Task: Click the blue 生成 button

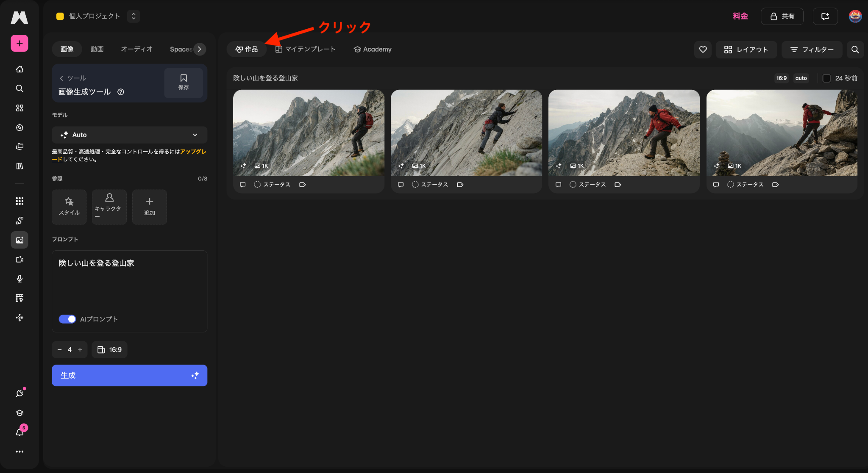Action: [x=129, y=375]
